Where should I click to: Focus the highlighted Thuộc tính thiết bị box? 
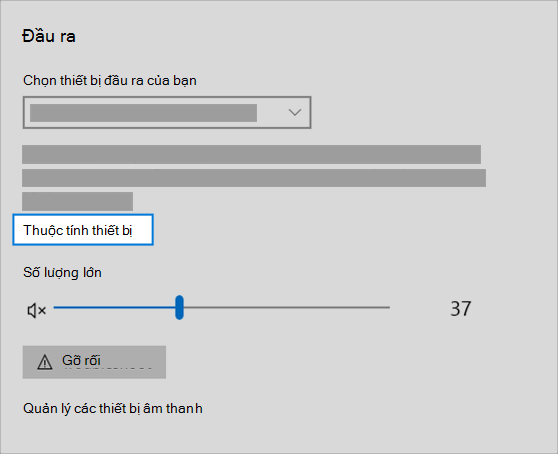point(83,230)
